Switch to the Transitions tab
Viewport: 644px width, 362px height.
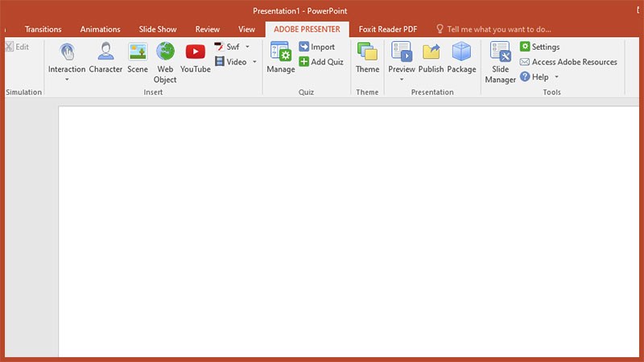(43, 29)
